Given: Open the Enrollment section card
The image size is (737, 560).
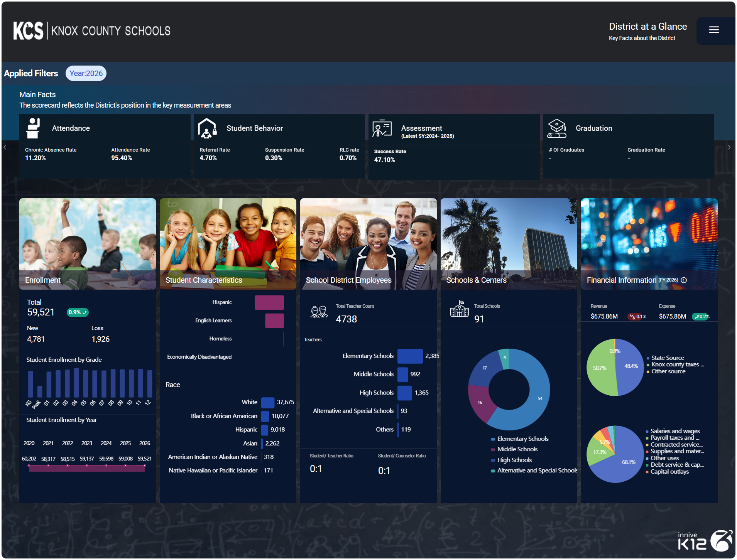Looking at the screenshot, I should [88, 244].
